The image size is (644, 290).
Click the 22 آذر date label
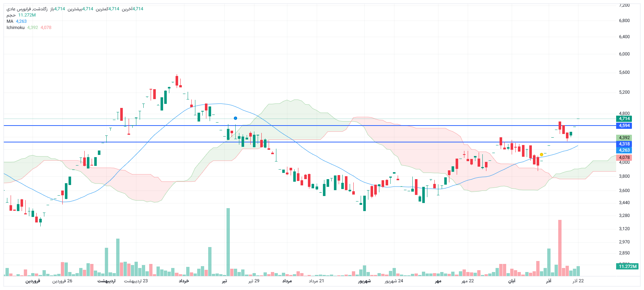[578, 281]
